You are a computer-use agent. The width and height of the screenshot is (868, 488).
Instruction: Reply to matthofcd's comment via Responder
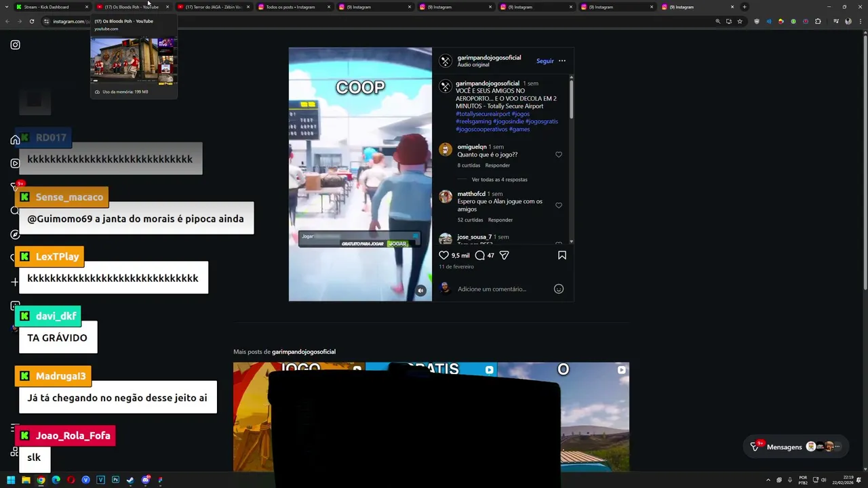pyautogui.click(x=500, y=220)
